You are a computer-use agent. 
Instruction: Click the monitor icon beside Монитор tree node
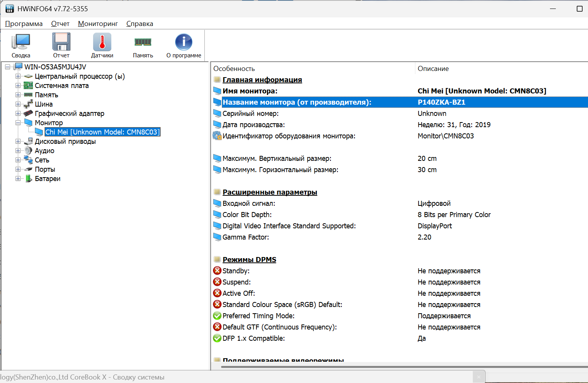point(28,123)
